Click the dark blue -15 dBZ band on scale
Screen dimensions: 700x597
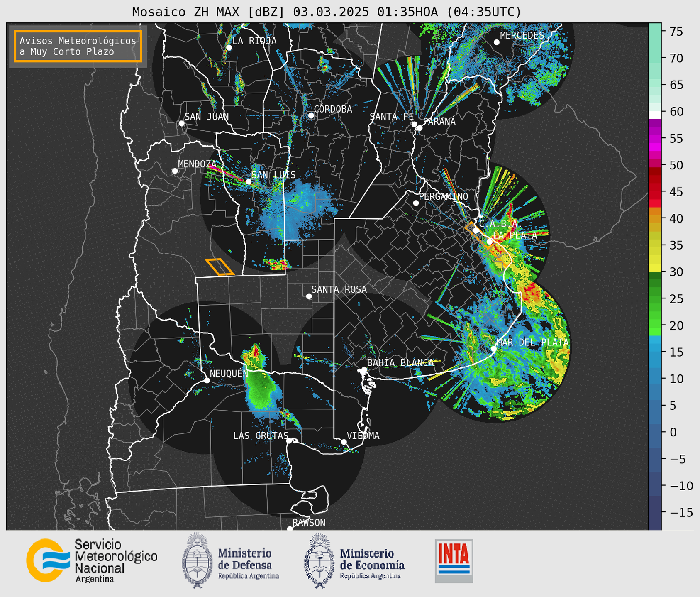655,512
